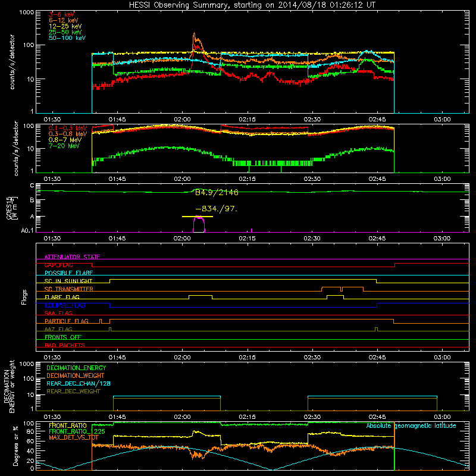Click the 7-20 MeV legend label

[64, 146]
